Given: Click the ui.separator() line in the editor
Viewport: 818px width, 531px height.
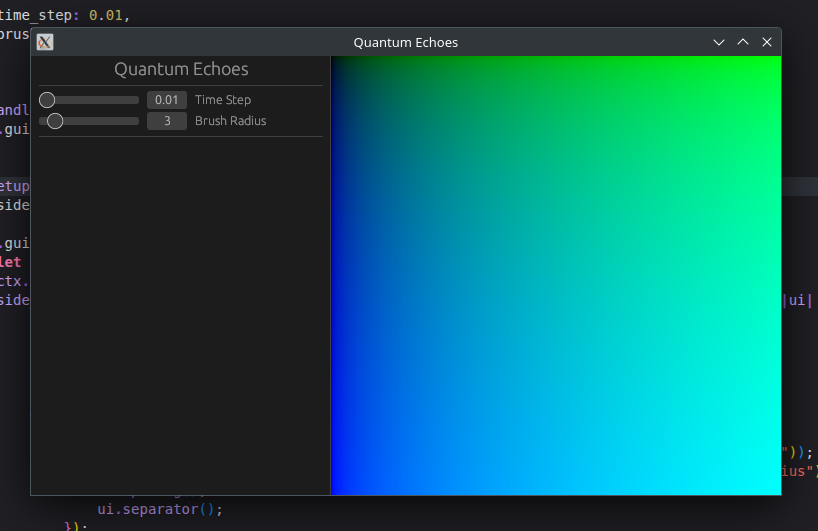Looking at the screenshot, I should click(159, 508).
